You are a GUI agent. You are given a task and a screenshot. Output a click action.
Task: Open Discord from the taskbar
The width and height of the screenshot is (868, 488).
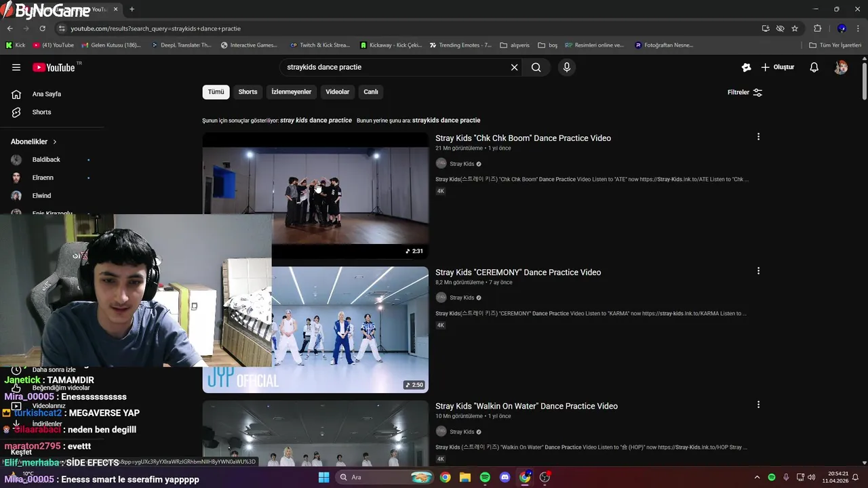click(x=505, y=477)
